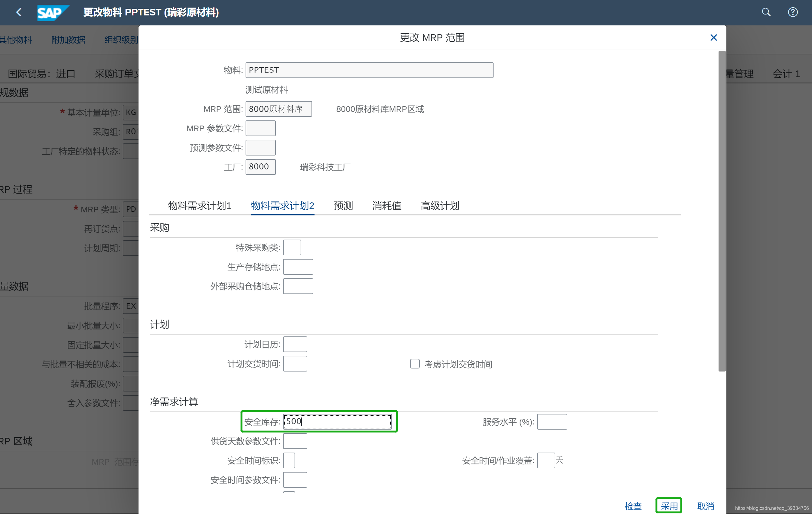Open the 附加数据 section
Viewport: 812px width, 514px height.
[x=68, y=40]
